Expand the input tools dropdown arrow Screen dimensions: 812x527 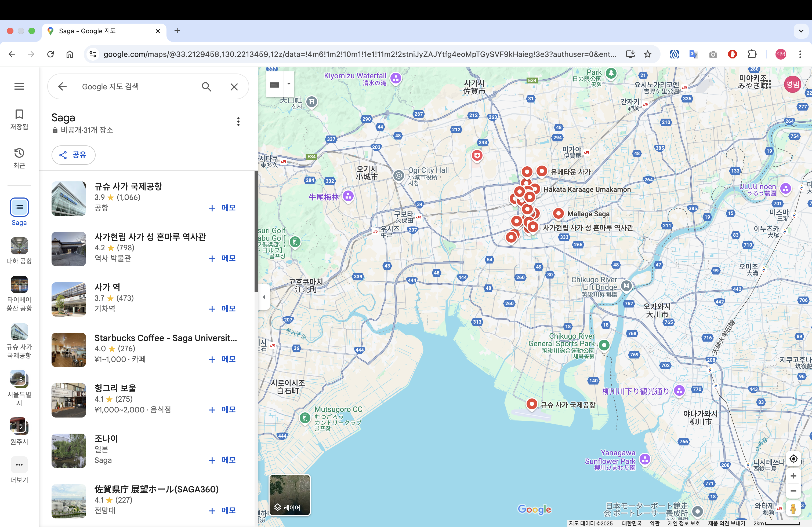(289, 84)
